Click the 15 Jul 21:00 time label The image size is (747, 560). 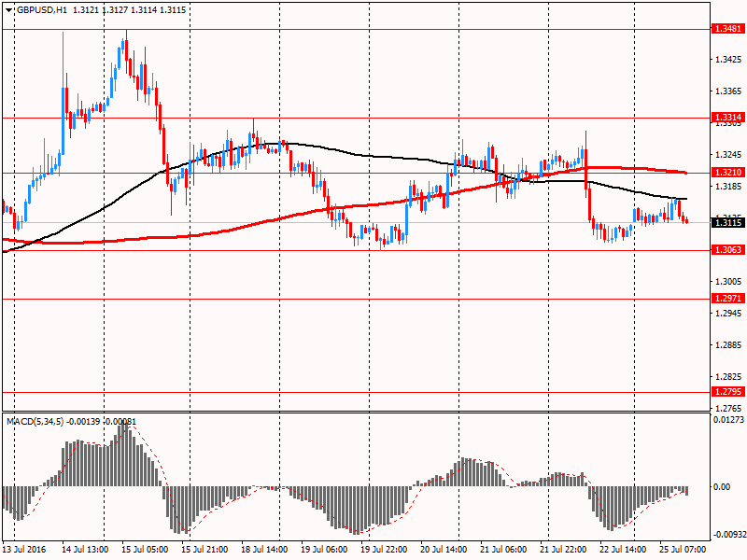pyautogui.click(x=204, y=550)
